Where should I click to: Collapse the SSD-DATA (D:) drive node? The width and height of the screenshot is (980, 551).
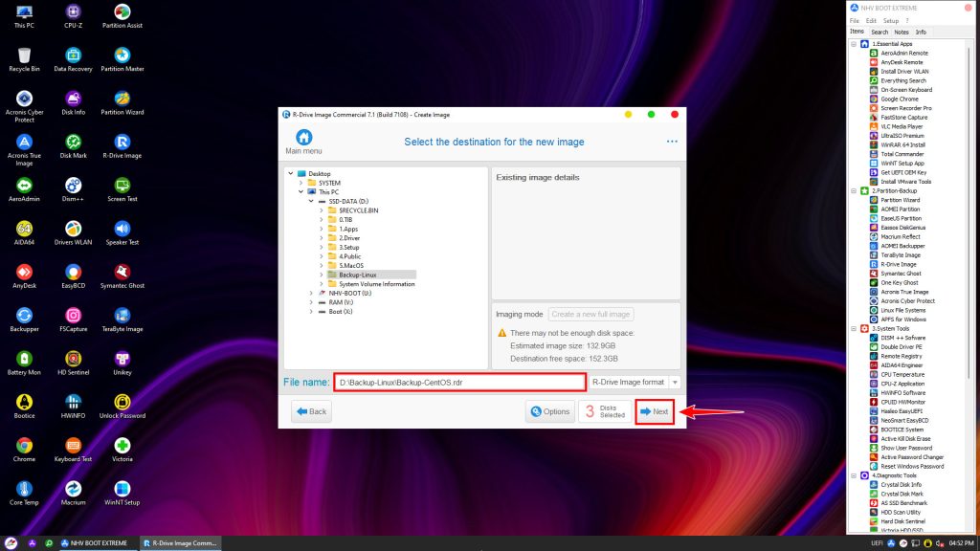[311, 201]
